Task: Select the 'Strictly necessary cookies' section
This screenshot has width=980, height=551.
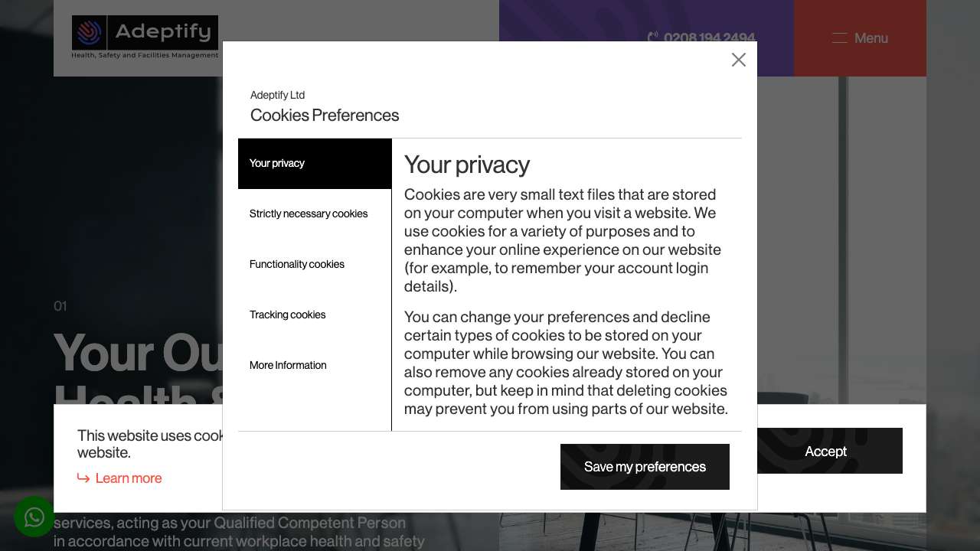Action: [309, 214]
